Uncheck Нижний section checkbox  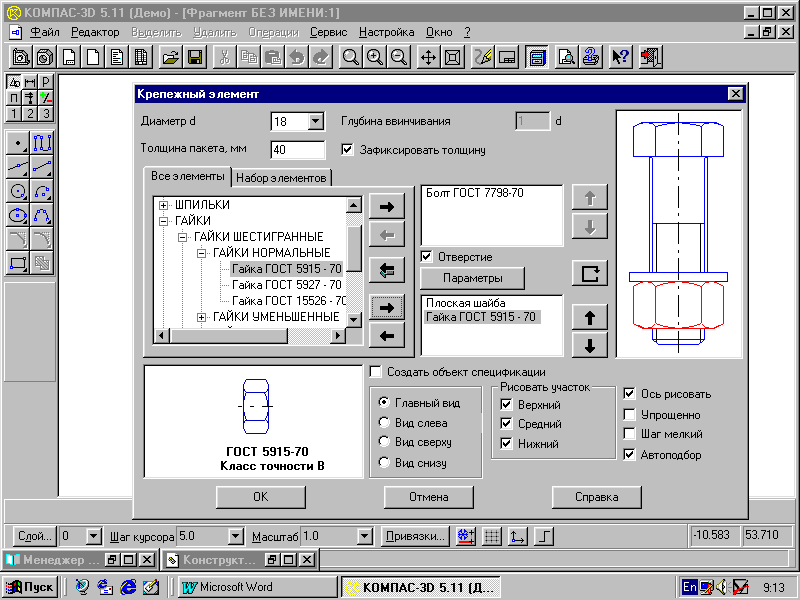506,443
